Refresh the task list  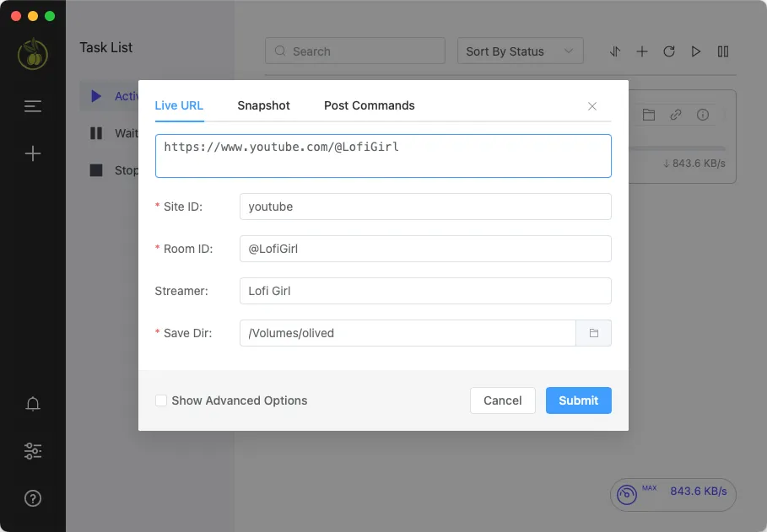coord(669,51)
